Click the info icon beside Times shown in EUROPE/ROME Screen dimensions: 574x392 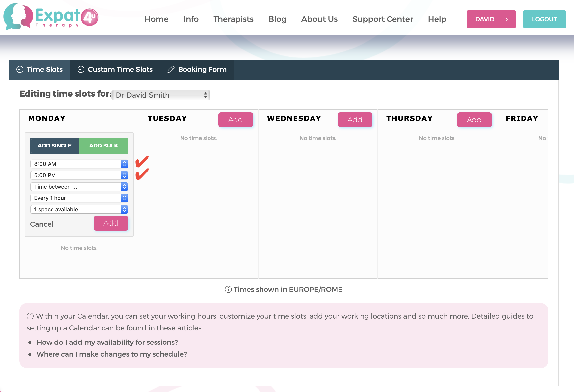point(228,289)
